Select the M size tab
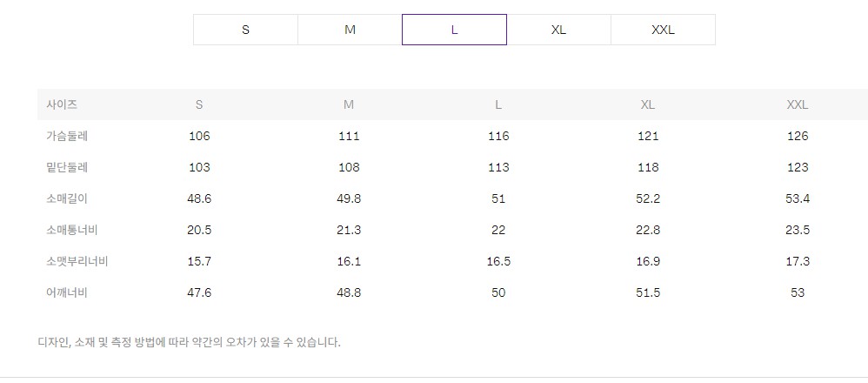 coord(350,30)
